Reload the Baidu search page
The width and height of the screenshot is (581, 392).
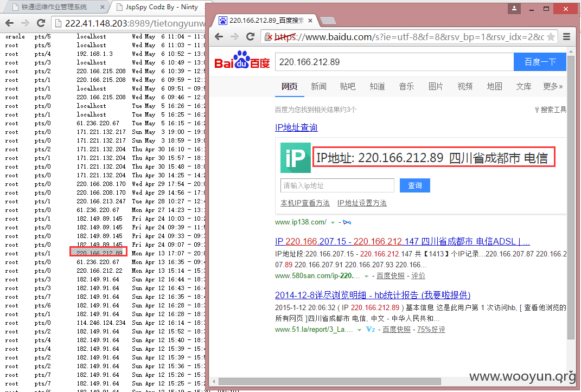click(x=250, y=37)
